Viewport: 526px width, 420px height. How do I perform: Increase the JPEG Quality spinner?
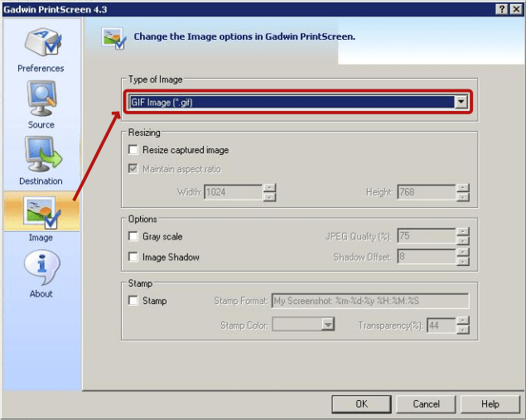462,231
